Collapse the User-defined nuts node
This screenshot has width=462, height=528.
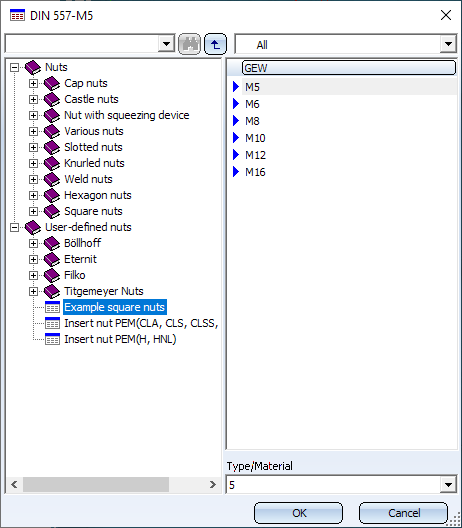click(x=14, y=227)
